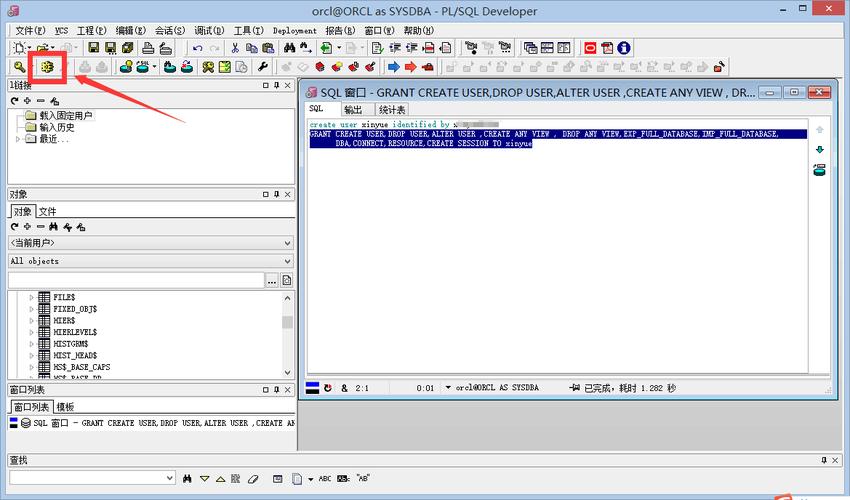
Task: Click the filter page button beside ellipsis
Action: coord(287,280)
